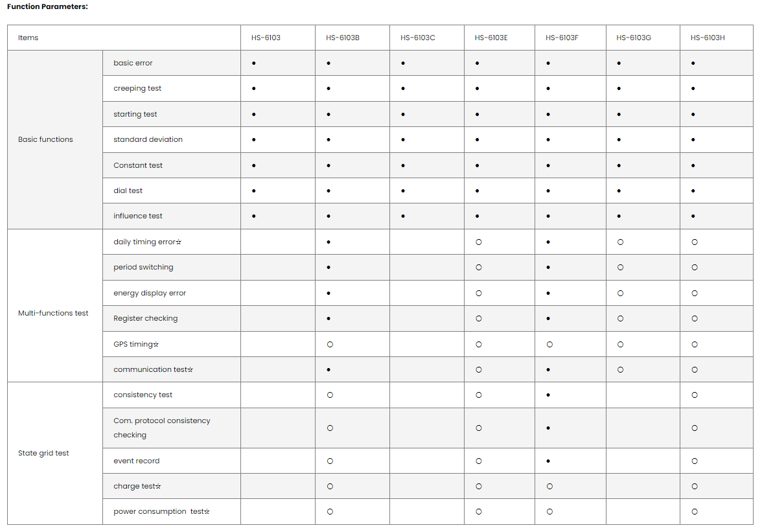Screen dimensions: 762x532
Task: Click the Com. protocol consistency checking label
Action: click(162, 428)
